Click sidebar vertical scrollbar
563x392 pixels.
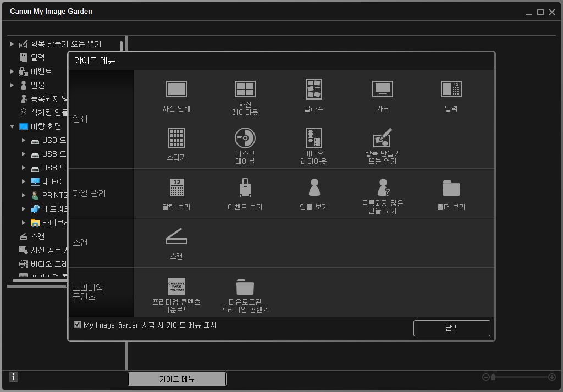[122, 46]
